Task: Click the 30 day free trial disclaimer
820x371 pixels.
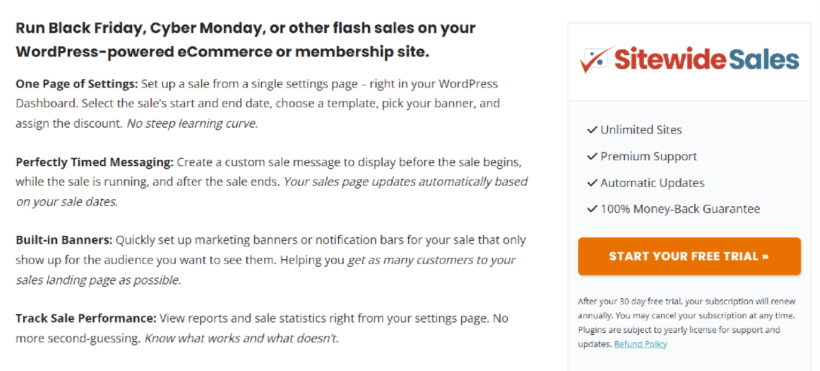Action: click(687, 323)
